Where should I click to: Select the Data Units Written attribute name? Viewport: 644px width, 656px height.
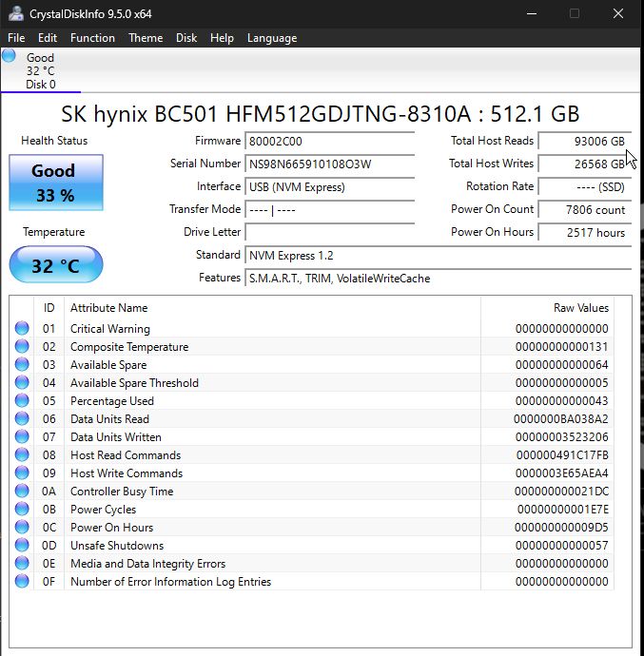(116, 437)
